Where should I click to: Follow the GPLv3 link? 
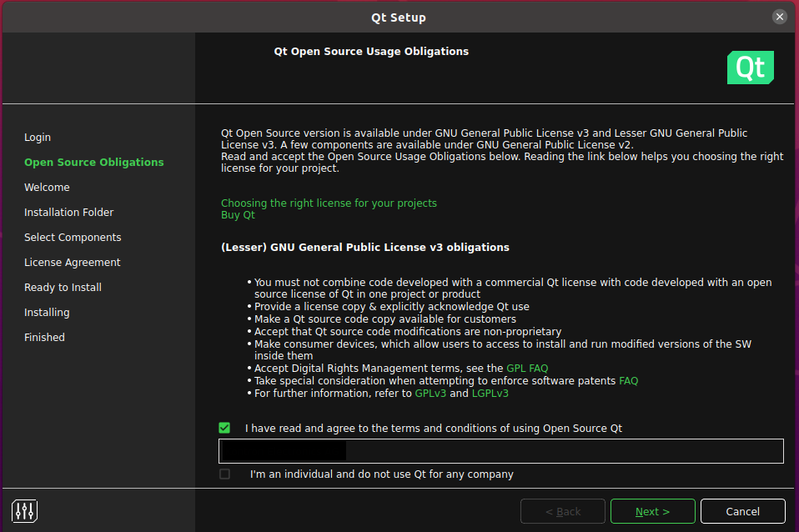(x=430, y=393)
